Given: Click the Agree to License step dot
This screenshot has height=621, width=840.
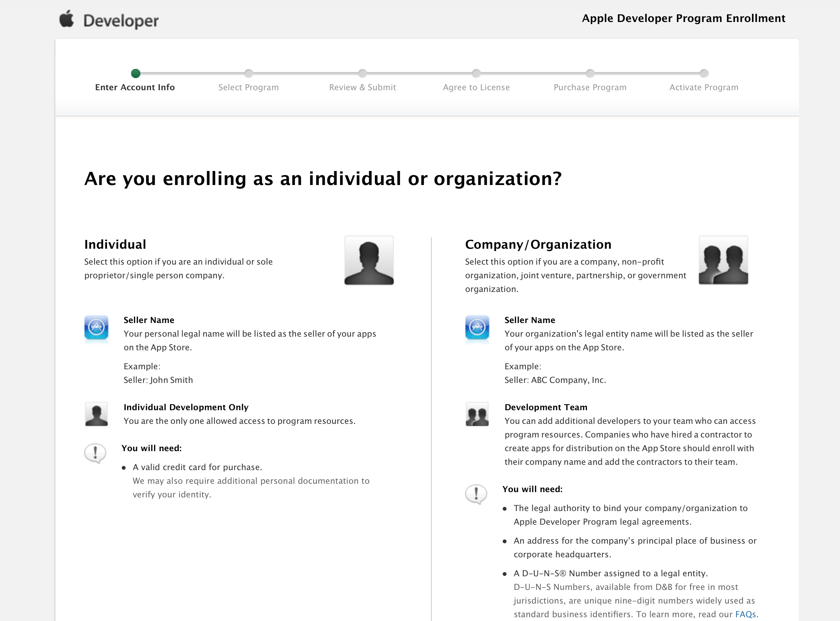Looking at the screenshot, I should click(x=476, y=73).
